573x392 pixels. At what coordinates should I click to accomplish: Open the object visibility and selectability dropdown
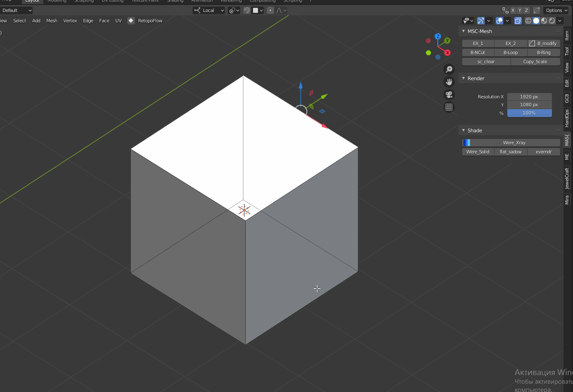click(x=468, y=21)
